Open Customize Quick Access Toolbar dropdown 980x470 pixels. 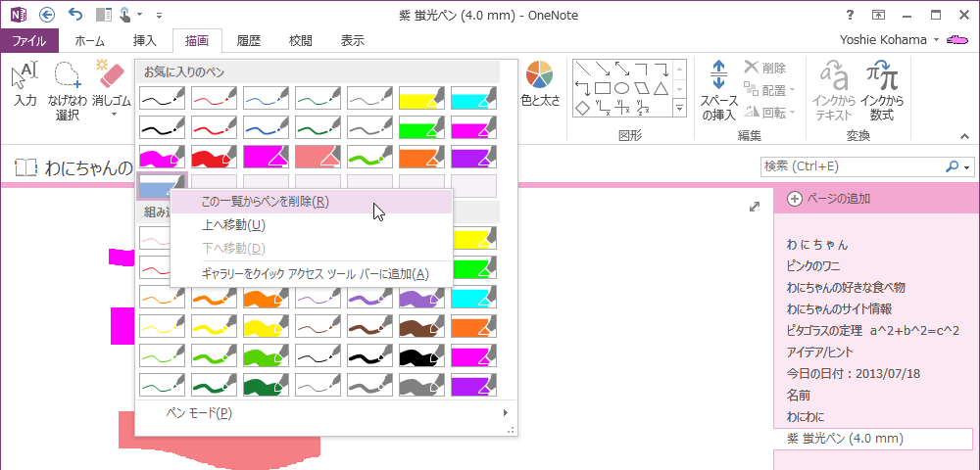click(160, 15)
